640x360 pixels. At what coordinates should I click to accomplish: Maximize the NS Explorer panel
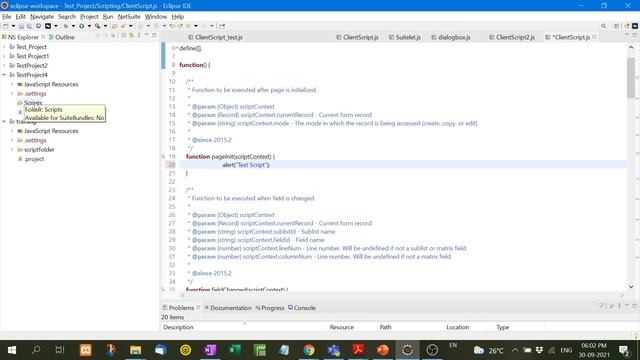[154, 36]
